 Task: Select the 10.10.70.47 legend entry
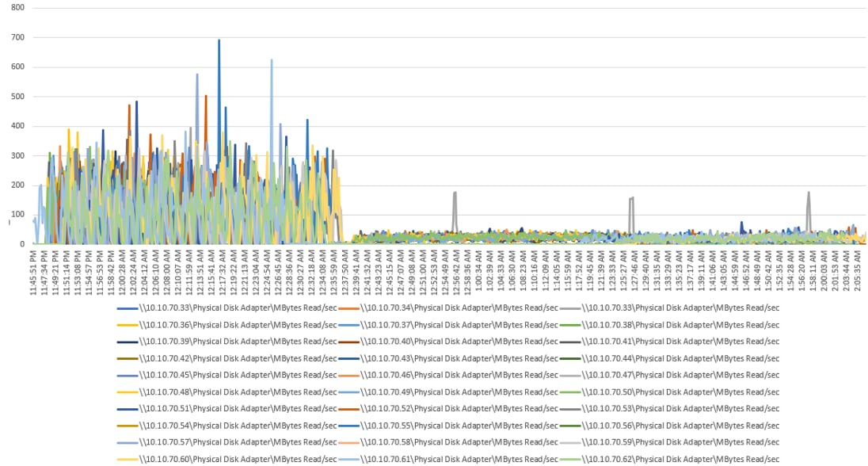coord(670,375)
